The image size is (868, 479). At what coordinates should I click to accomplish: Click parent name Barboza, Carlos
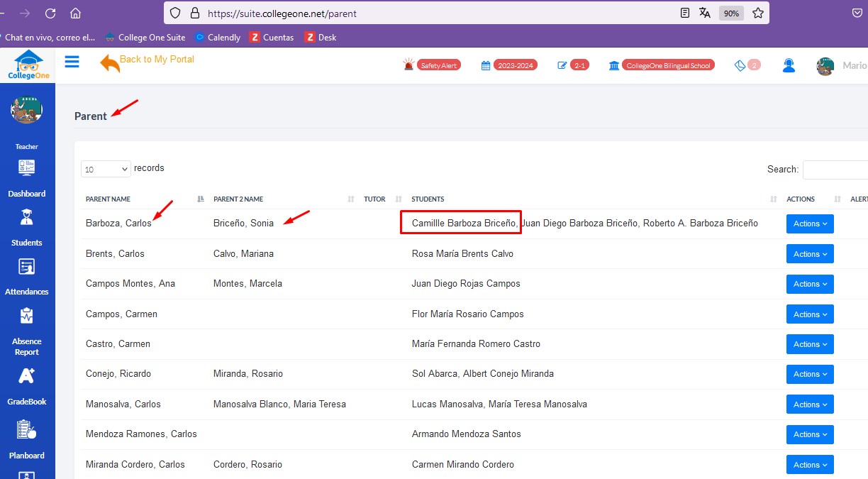[118, 223]
